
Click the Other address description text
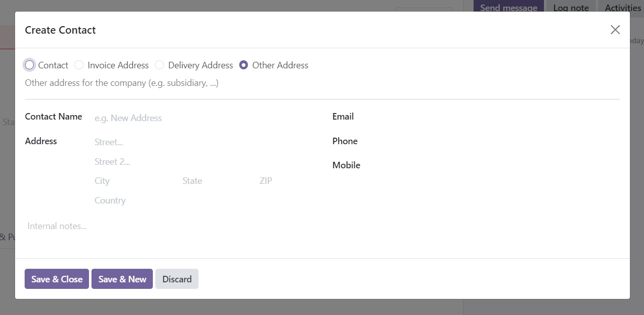[122, 83]
